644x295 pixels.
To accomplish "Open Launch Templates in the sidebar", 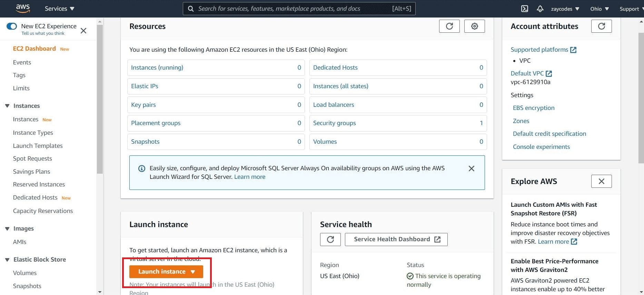I will pyautogui.click(x=38, y=146).
